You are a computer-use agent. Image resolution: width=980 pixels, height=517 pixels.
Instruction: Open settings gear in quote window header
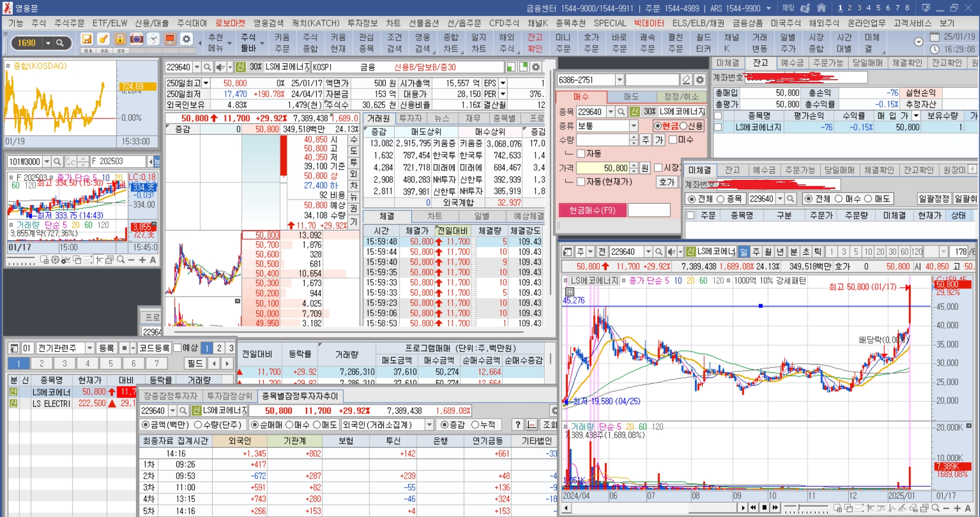[x=535, y=67]
